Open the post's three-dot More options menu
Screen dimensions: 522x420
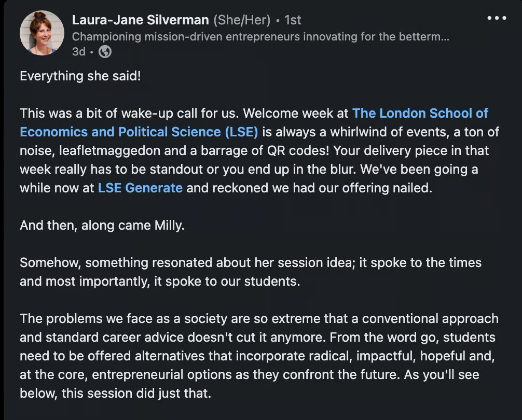tap(497, 18)
